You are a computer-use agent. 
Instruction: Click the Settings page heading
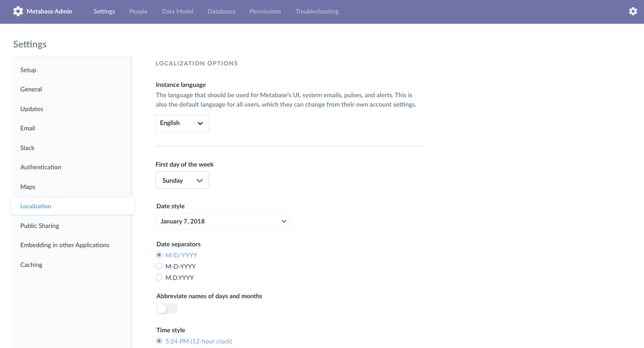point(30,44)
